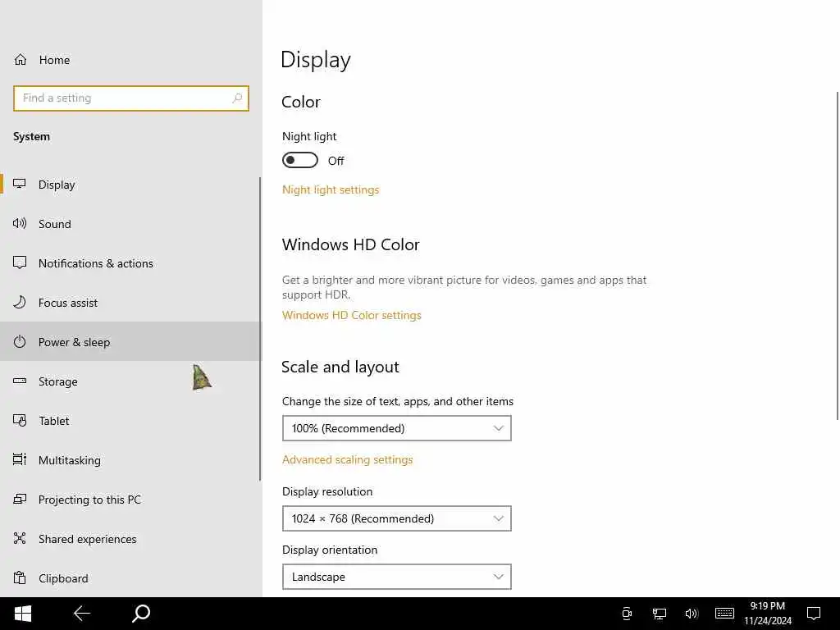Select Sound in the System list

[130, 224]
